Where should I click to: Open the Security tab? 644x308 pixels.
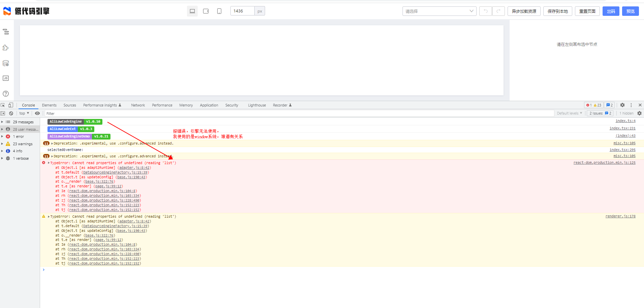tap(232, 105)
